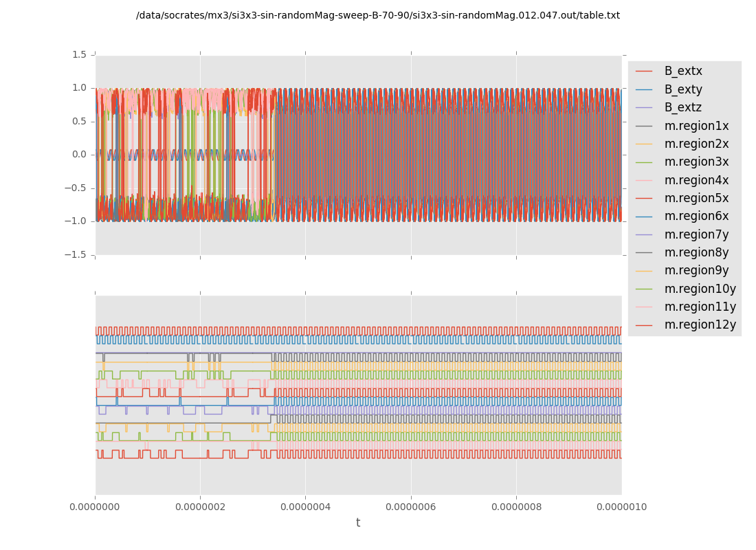This screenshot has height=550, width=756.
Task: Select m.region1x in the legend
Action: (x=696, y=126)
